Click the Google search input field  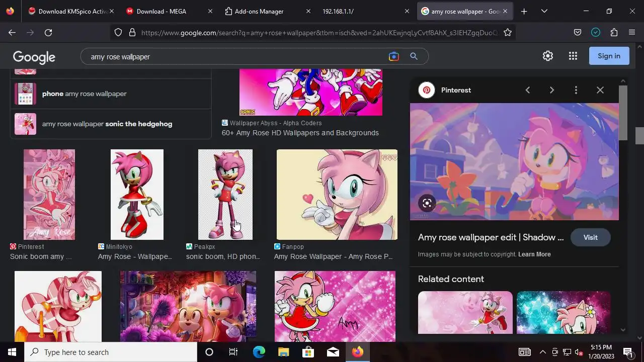pyautogui.click(x=236, y=57)
